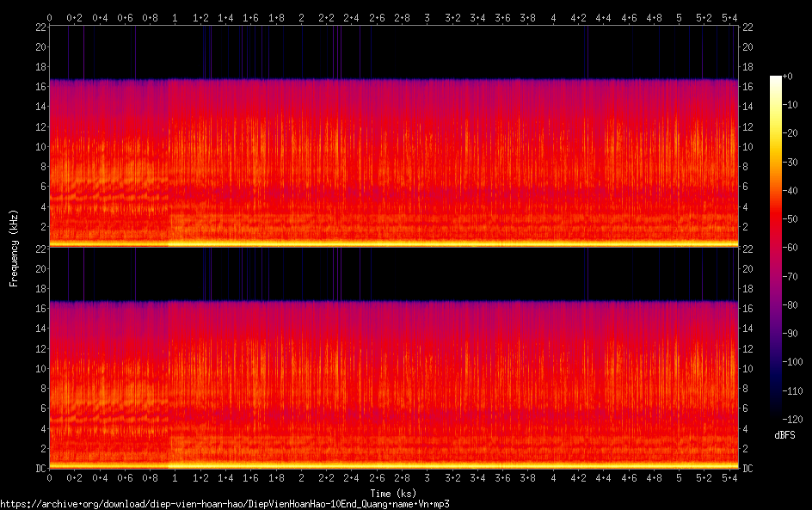
Task: Click the "-80" color scale label
Action: pyautogui.click(x=790, y=305)
